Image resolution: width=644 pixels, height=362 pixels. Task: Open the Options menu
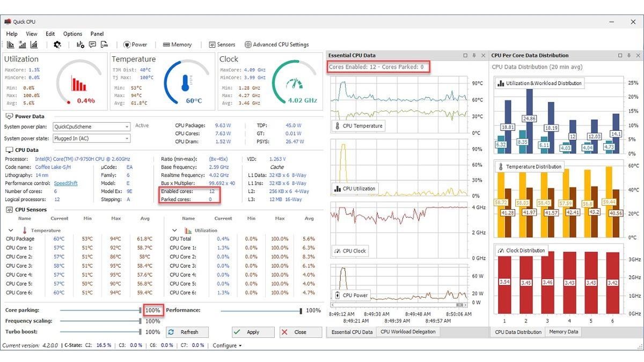tap(72, 33)
